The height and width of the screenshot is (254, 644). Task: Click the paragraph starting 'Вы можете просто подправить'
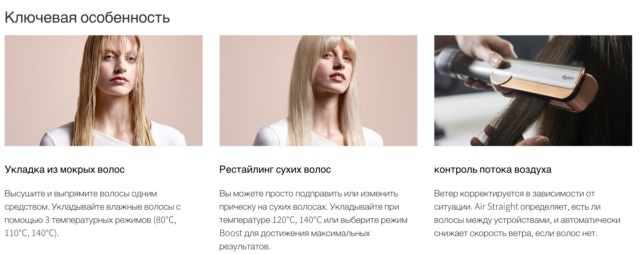[313, 220]
